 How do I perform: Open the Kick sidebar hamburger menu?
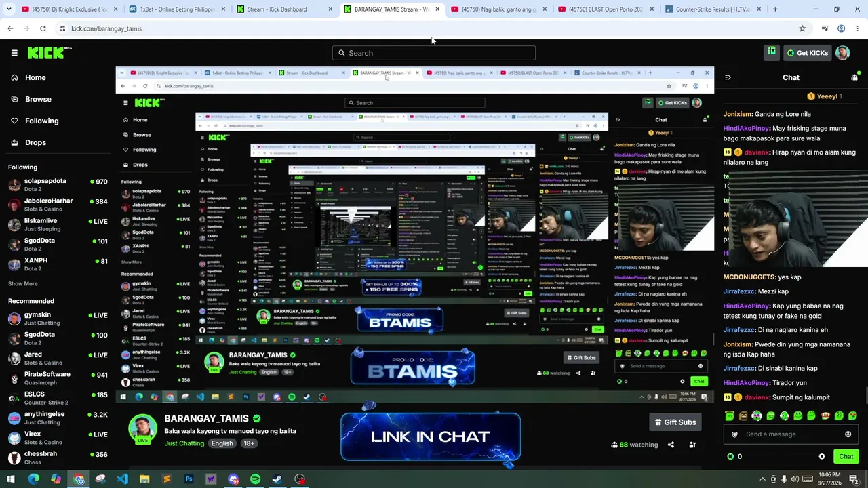click(x=14, y=53)
